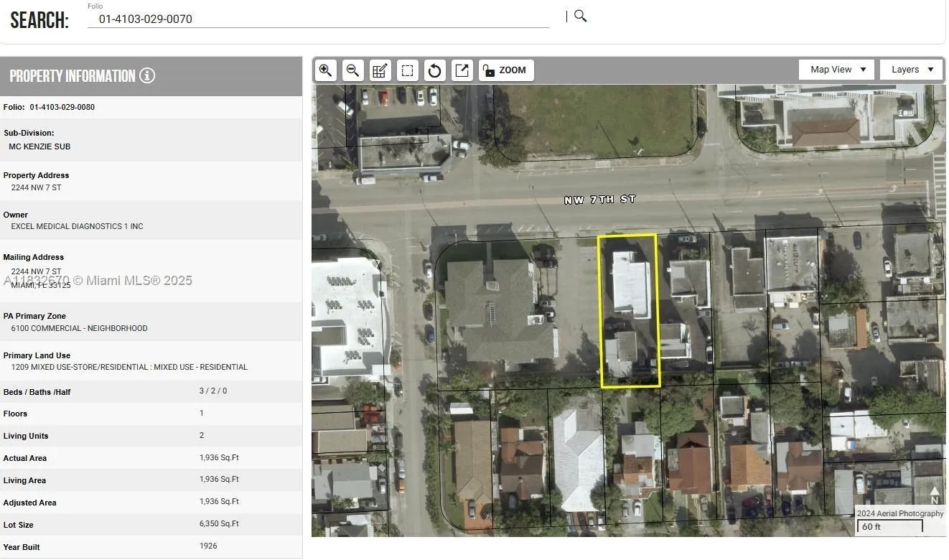Select the zoom-out magnifier tool

click(x=352, y=70)
